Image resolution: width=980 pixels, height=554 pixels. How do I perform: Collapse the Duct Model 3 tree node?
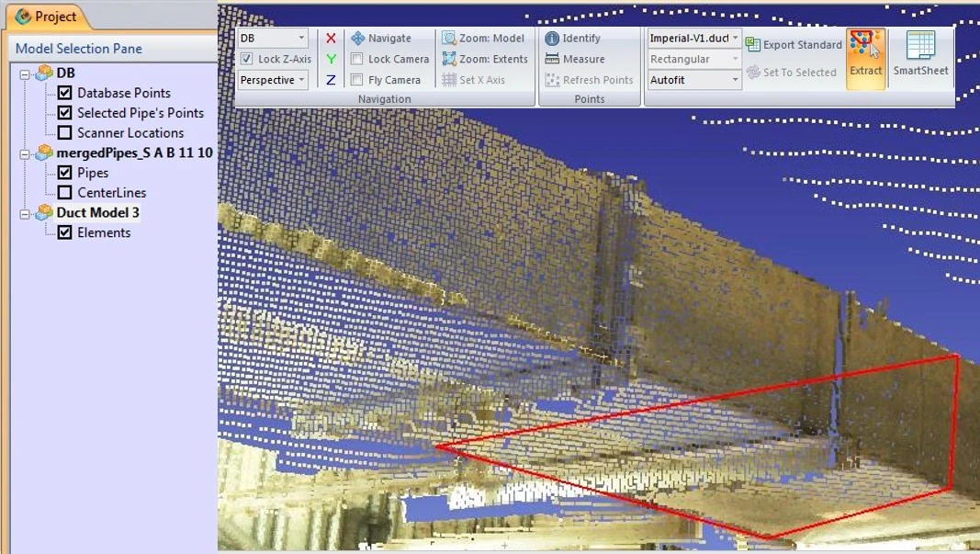(25, 213)
